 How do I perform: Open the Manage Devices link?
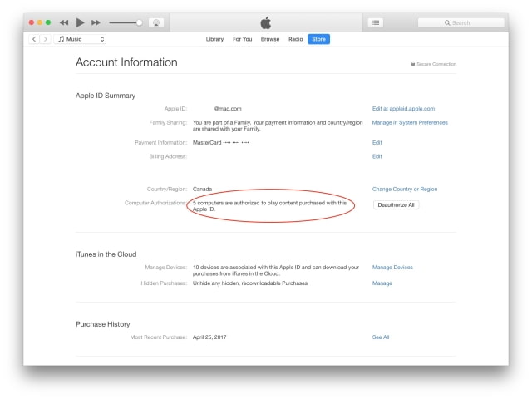tap(392, 268)
